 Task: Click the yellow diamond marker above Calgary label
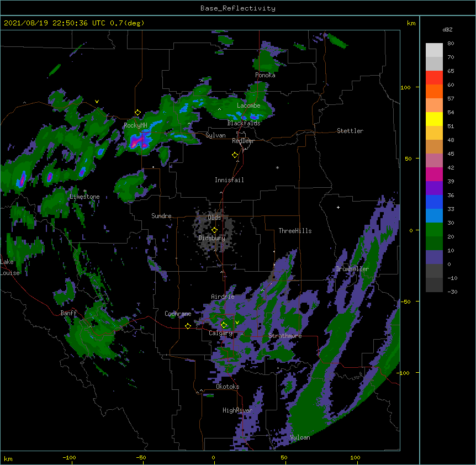click(x=224, y=325)
